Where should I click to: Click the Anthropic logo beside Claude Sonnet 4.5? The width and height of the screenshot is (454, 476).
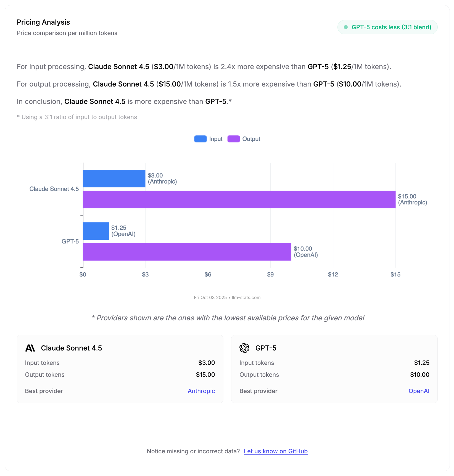30,348
